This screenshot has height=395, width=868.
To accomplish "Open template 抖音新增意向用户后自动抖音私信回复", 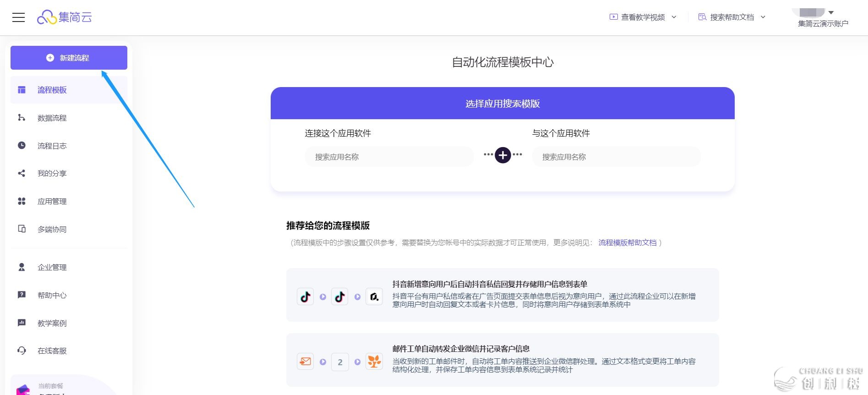I will click(x=502, y=295).
